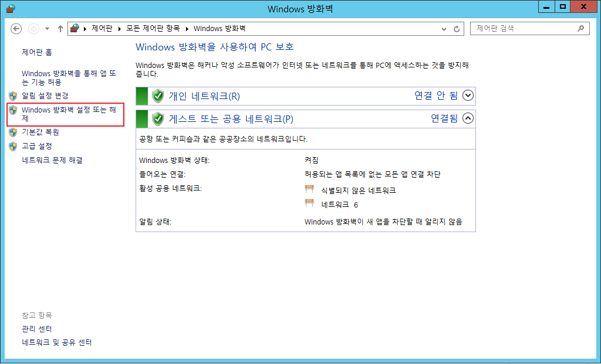Click the Windows 방화벽을 사용하여 PC 보호 heading

[x=215, y=47]
